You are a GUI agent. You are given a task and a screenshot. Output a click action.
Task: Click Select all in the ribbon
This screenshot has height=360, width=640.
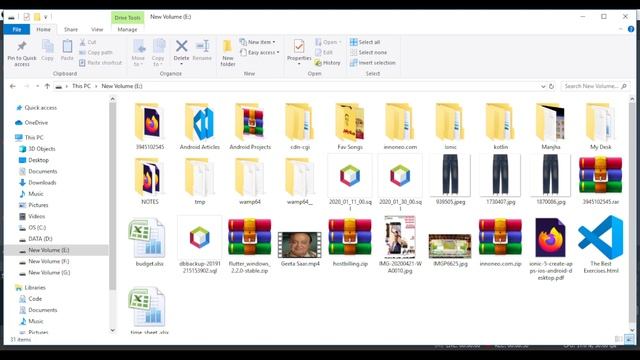[x=365, y=42]
